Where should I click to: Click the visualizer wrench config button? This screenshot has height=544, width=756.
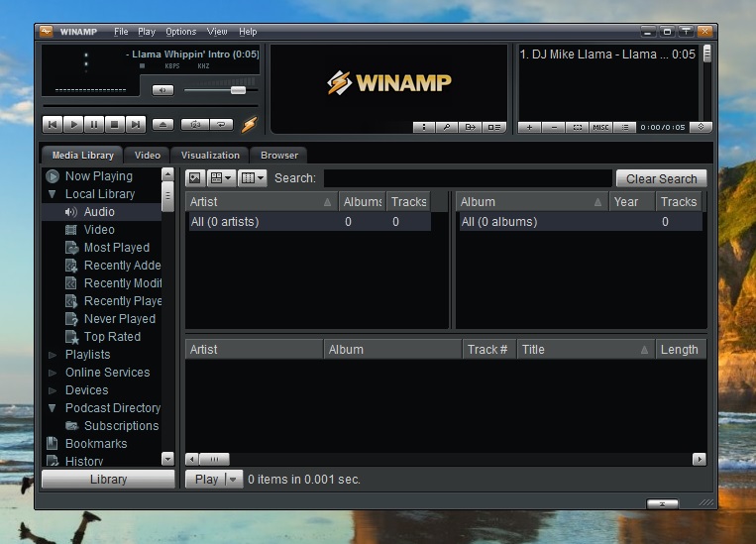click(x=447, y=127)
